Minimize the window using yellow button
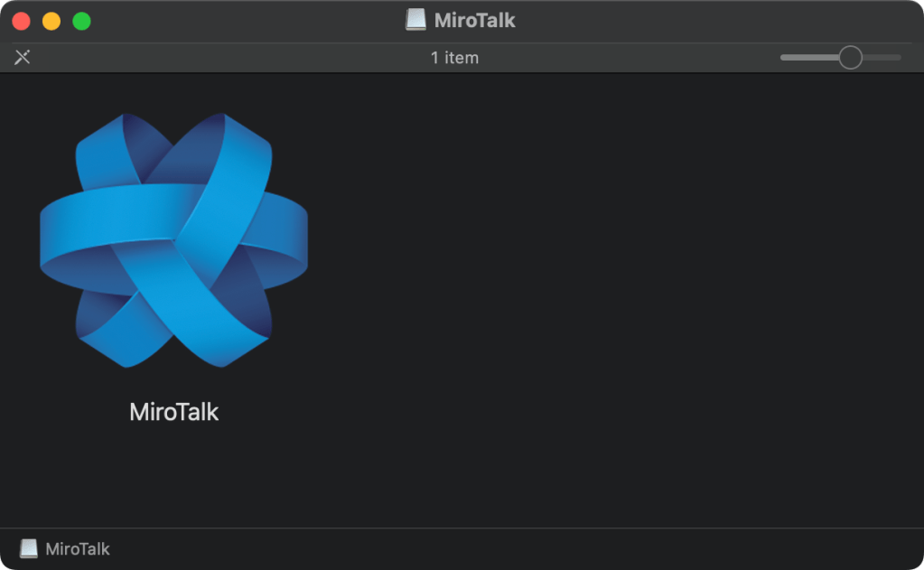The image size is (924, 570). [51, 21]
